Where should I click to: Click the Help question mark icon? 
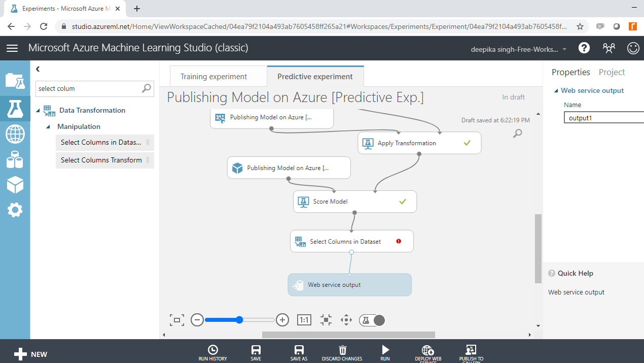pyautogui.click(x=584, y=48)
